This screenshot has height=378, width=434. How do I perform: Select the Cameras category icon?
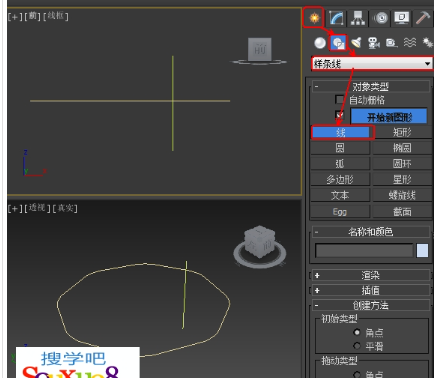pyautogui.click(x=374, y=43)
